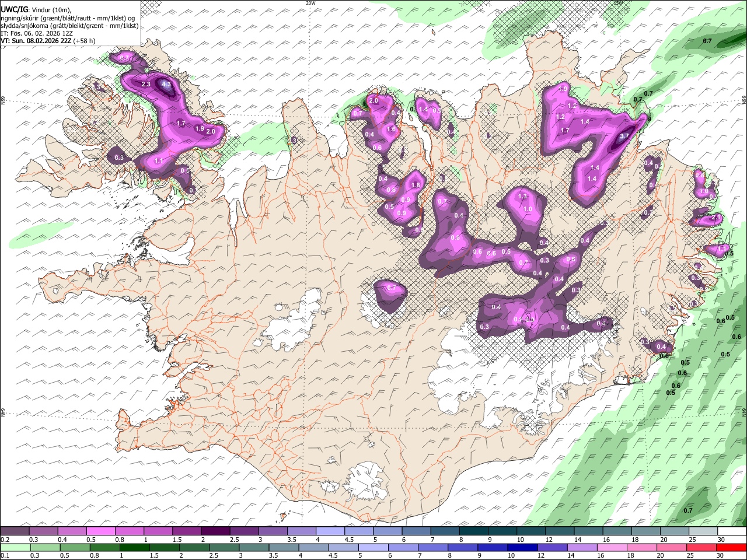This screenshot has width=747, height=560.
Task: Select the white 30 swatch in snow scale
Action: 731,531
